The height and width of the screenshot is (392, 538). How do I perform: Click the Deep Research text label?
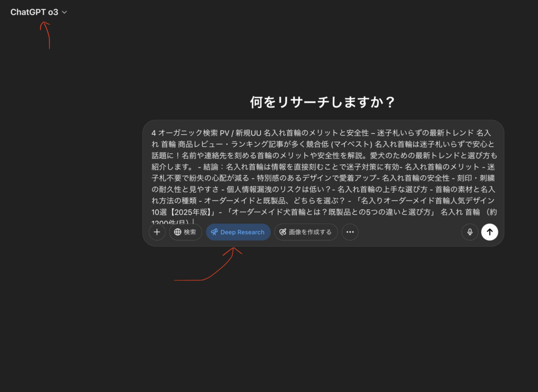pyautogui.click(x=242, y=232)
